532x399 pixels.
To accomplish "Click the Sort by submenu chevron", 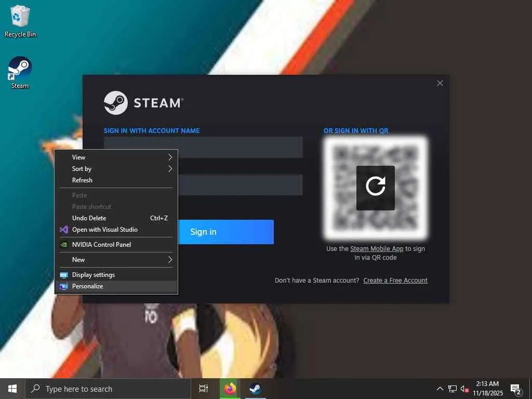I will pyautogui.click(x=170, y=169).
